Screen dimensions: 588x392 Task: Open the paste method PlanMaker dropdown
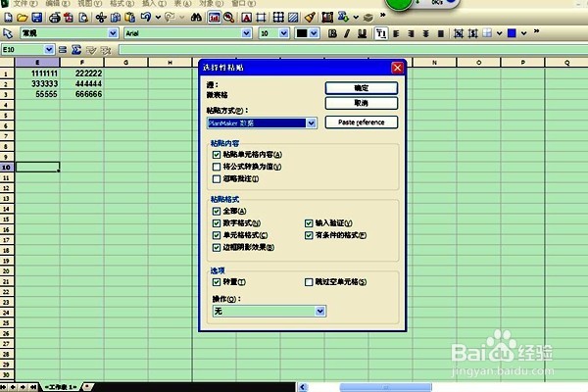(x=312, y=123)
